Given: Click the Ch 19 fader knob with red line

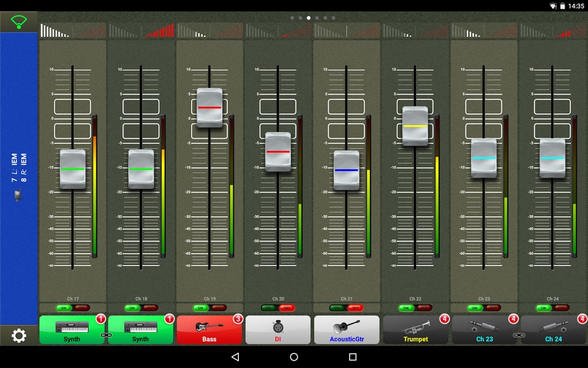Looking at the screenshot, I should coord(209,108).
